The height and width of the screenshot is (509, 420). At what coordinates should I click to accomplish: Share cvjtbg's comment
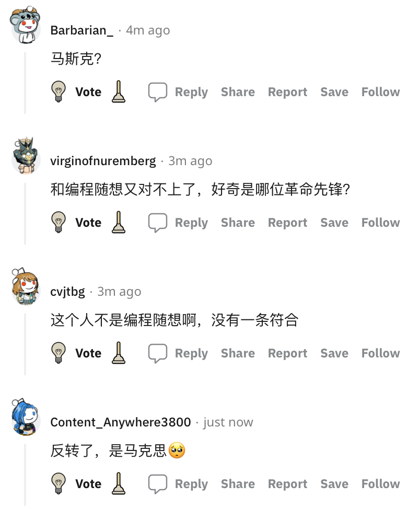(x=238, y=353)
